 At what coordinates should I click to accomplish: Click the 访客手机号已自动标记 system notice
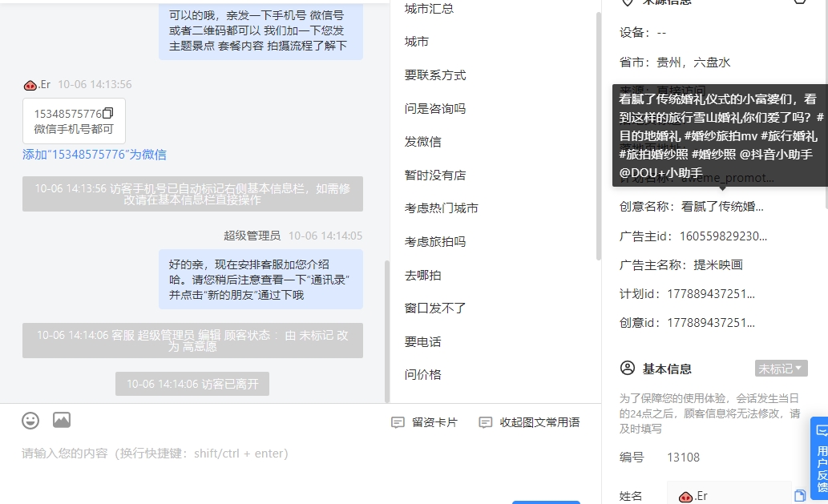coord(192,194)
